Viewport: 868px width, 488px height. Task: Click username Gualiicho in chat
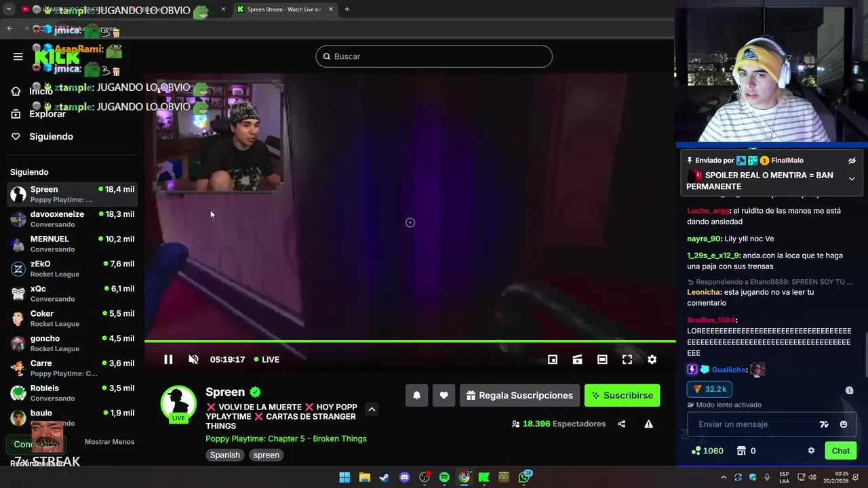pos(729,369)
